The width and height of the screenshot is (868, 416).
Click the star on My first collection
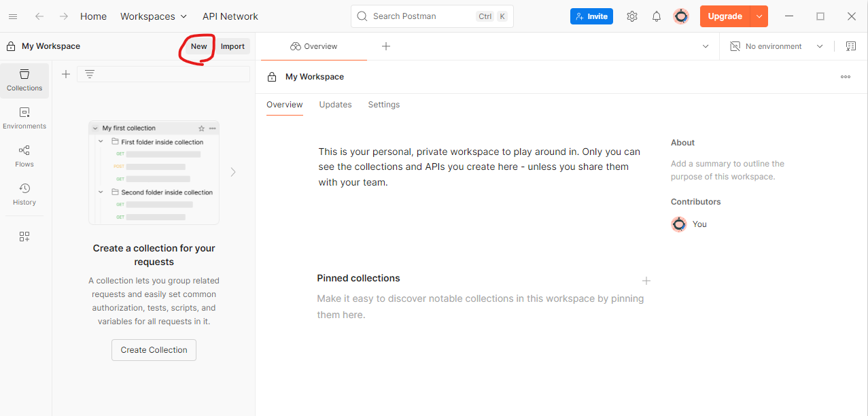click(201, 128)
